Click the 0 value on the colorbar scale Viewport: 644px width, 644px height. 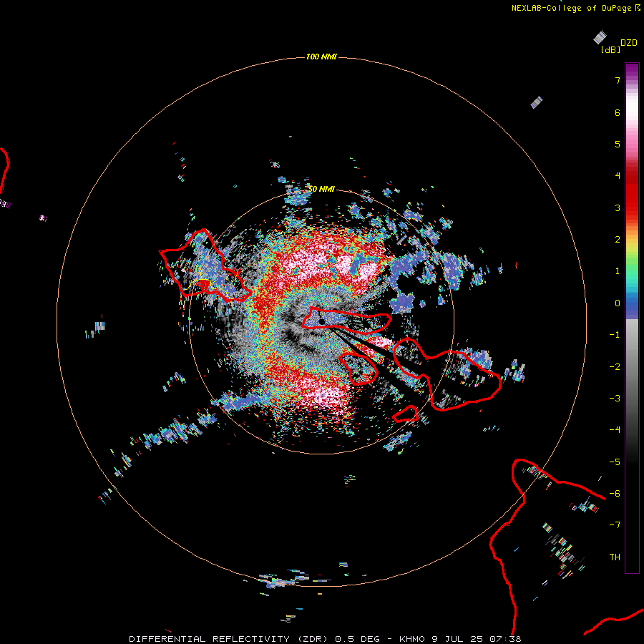[618, 303]
